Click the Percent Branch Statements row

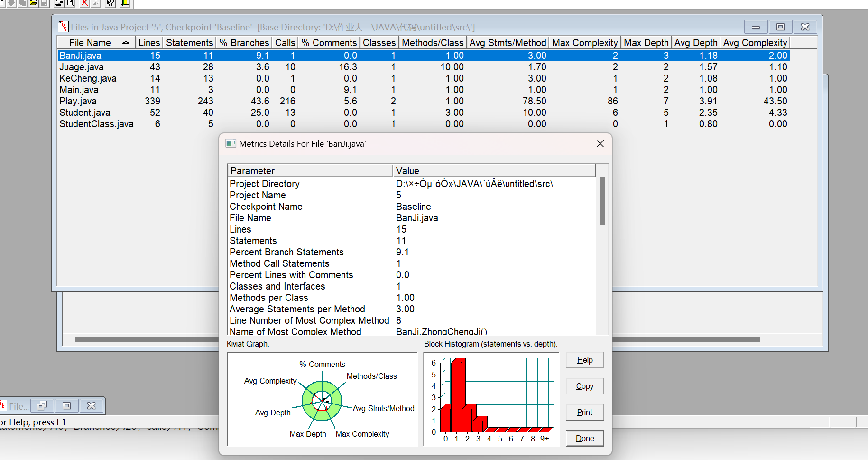click(x=412, y=252)
